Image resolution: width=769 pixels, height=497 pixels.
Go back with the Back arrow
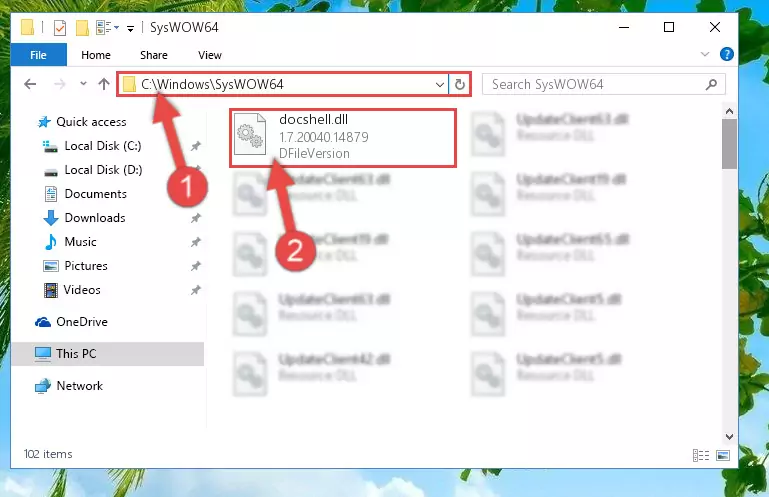tap(30, 84)
